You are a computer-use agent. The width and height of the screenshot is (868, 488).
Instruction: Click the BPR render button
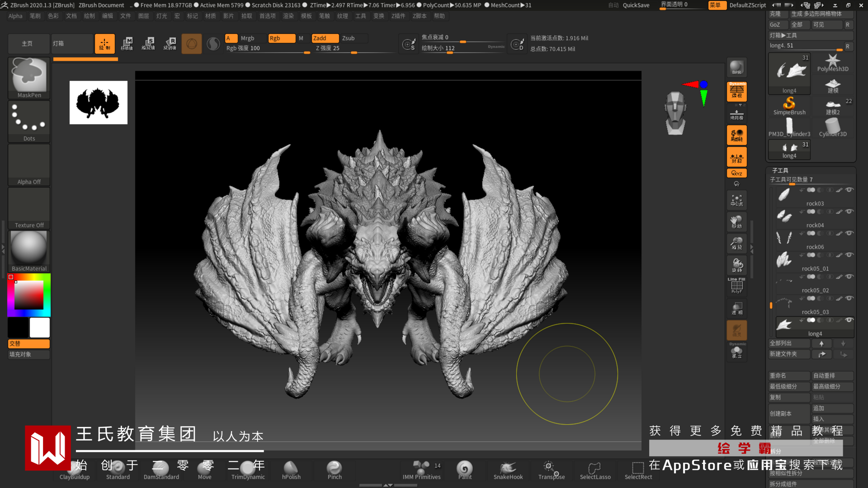(x=736, y=68)
